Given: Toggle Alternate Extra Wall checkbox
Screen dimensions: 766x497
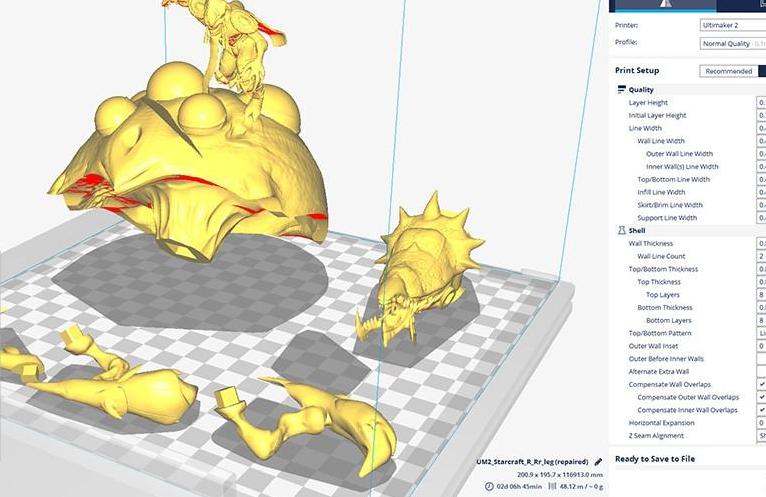Looking at the screenshot, I should [761, 371].
